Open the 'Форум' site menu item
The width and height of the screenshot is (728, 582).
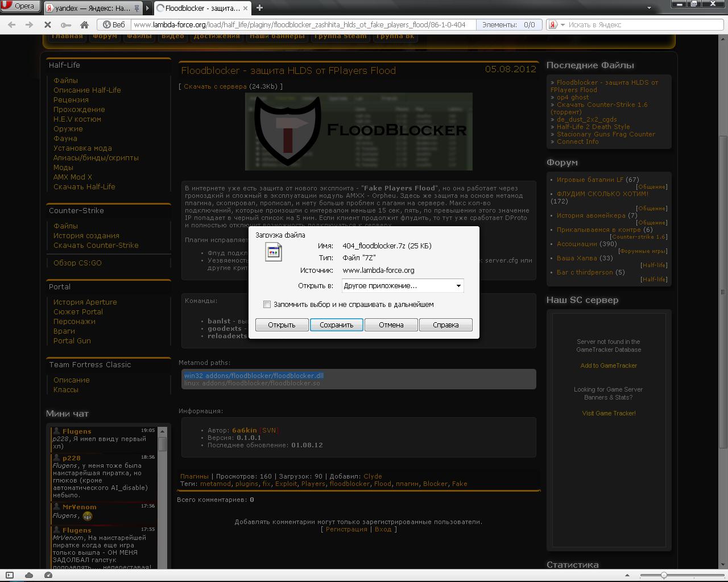(105, 36)
